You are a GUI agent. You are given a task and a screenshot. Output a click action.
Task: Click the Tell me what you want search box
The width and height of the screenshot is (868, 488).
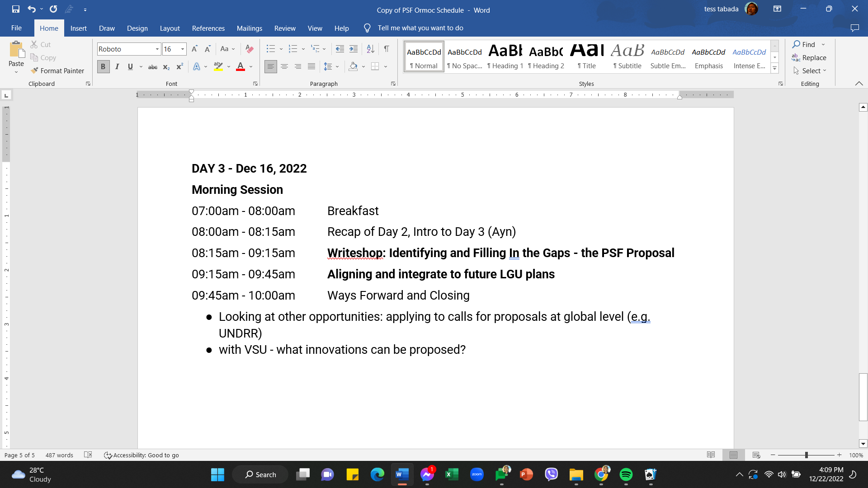(x=420, y=28)
